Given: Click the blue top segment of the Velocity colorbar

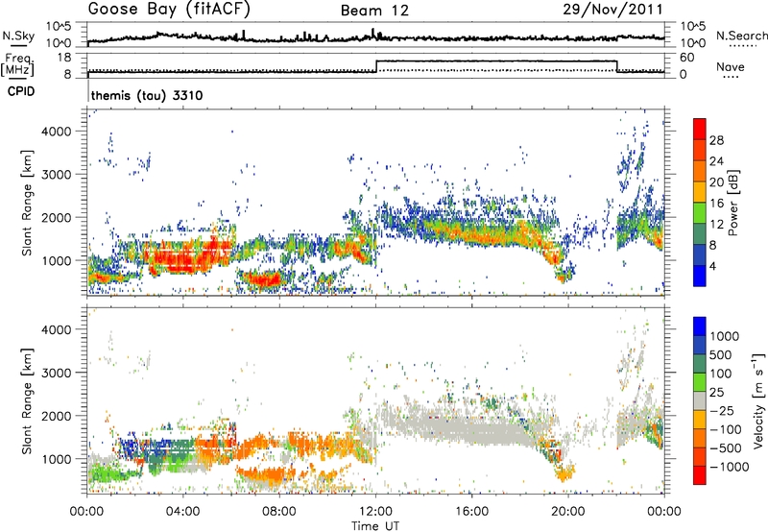Looking at the screenshot, I should (700, 326).
